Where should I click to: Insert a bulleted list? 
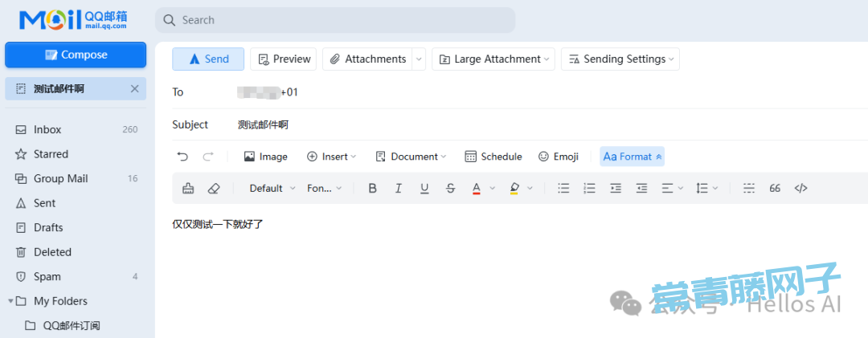563,189
